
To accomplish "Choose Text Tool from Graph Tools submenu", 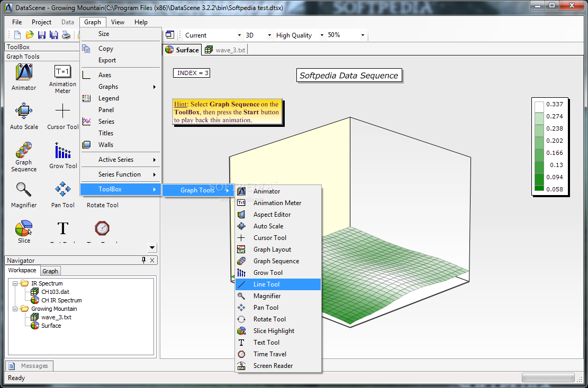I will click(278, 343).
